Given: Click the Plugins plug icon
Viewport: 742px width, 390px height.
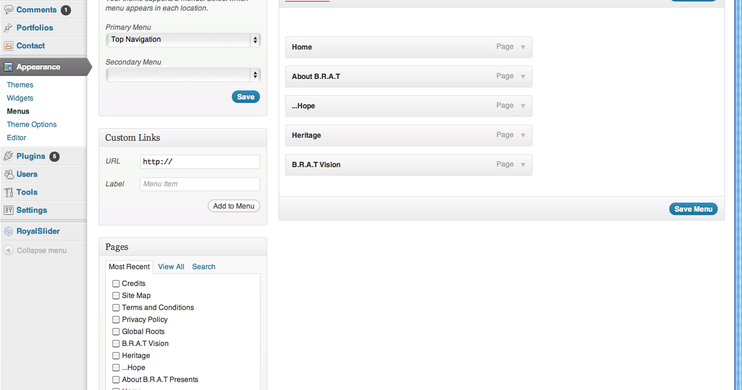Looking at the screenshot, I should [x=9, y=156].
